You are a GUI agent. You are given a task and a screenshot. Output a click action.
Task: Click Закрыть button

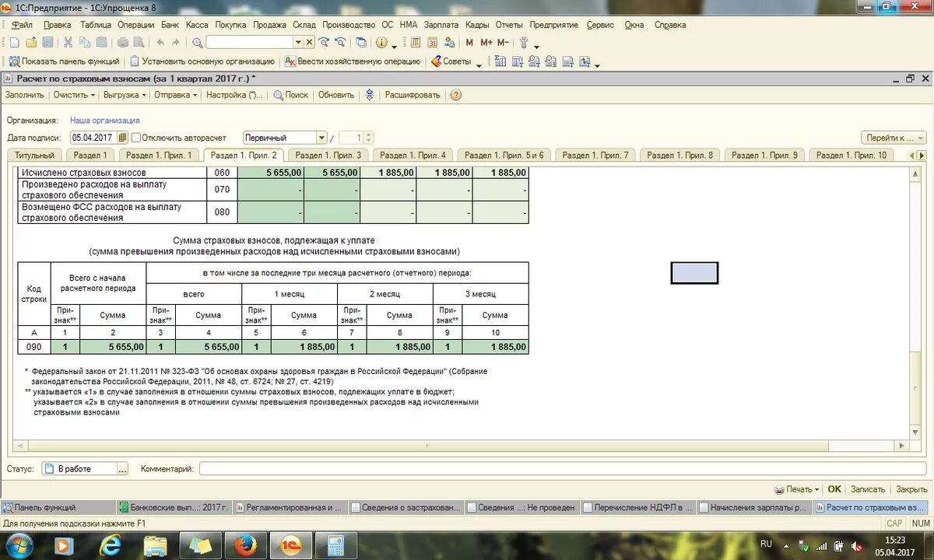pyautogui.click(x=911, y=489)
